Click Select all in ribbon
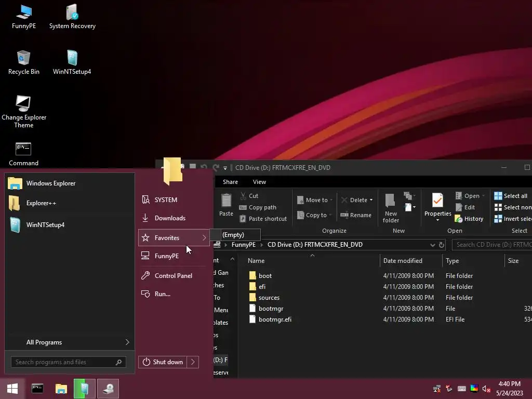The height and width of the screenshot is (399, 532). (511, 196)
